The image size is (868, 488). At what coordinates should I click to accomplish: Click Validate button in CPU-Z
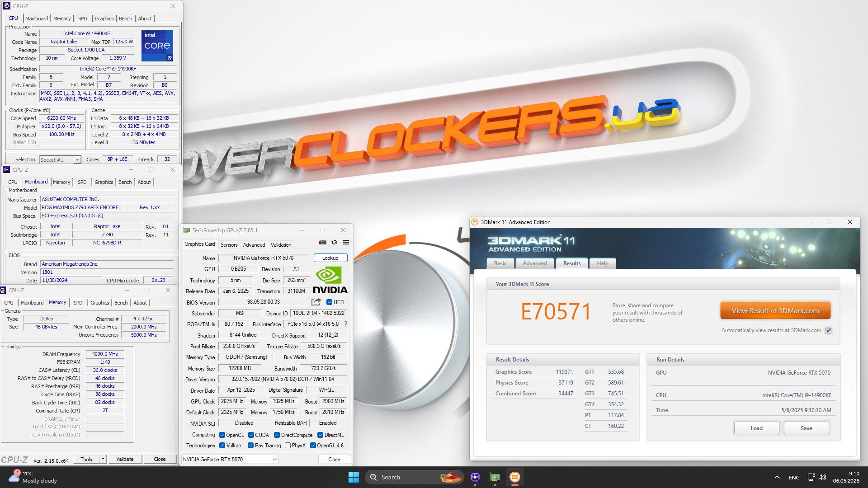[125, 459]
